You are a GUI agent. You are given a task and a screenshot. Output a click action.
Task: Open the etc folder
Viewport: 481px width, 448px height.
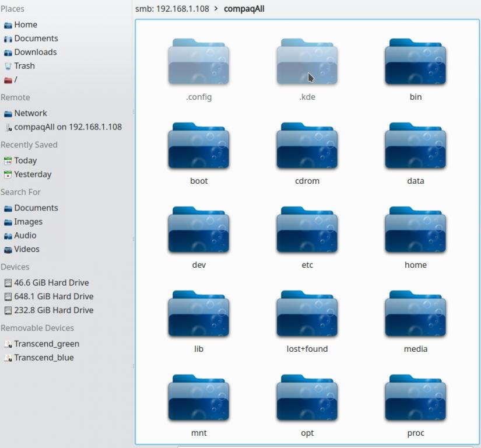pyautogui.click(x=307, y=231)
